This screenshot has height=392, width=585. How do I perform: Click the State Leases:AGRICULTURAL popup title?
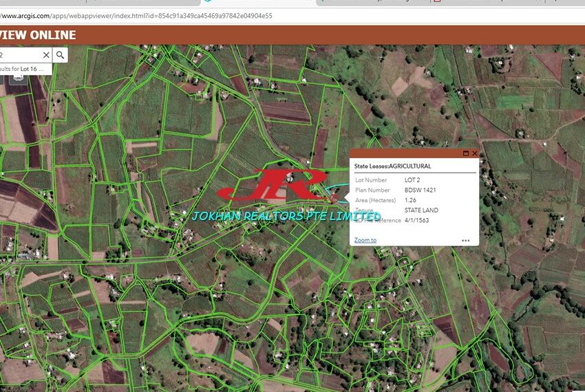[x=392, y=166]
